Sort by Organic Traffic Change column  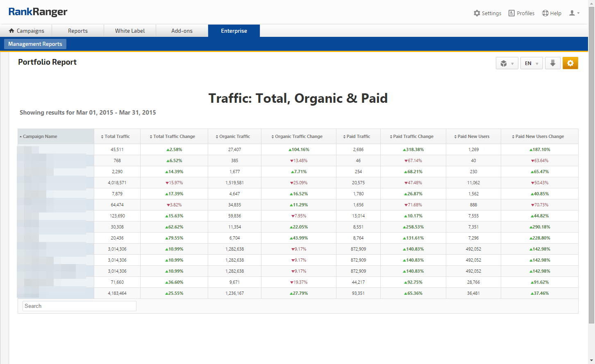coord(298,136)
